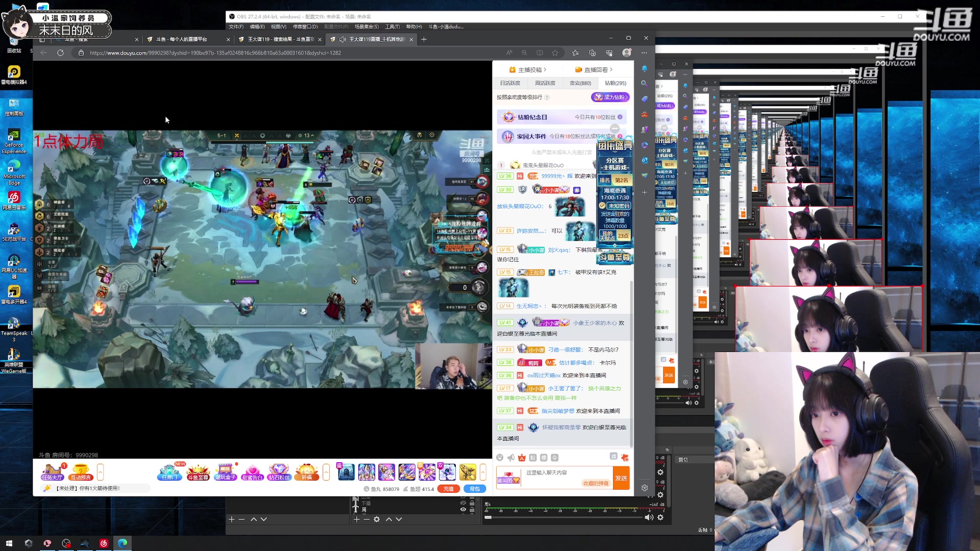Expand the 钻粉纪念日 banner arrow
The width and height of the screenshot is (980, 551).
(x=620, y=117)
